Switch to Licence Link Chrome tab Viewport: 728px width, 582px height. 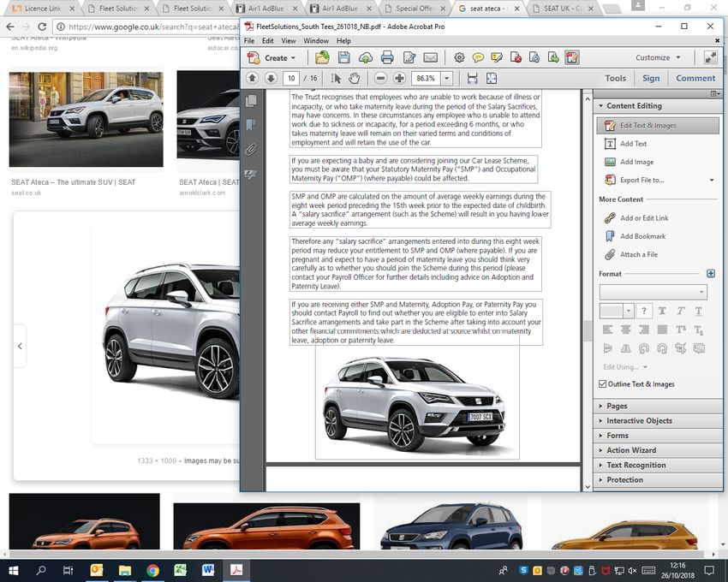[42, 9]
